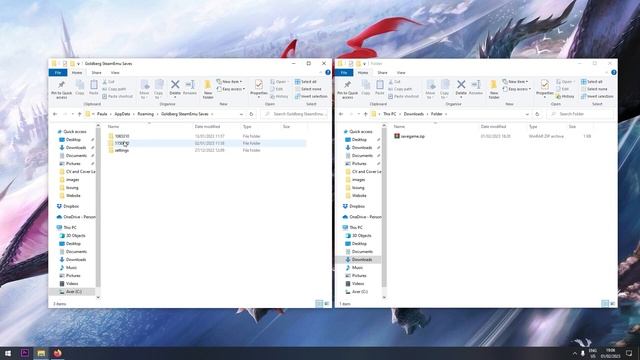Click Rename in the Folder window ribbon

coord(476,87)
